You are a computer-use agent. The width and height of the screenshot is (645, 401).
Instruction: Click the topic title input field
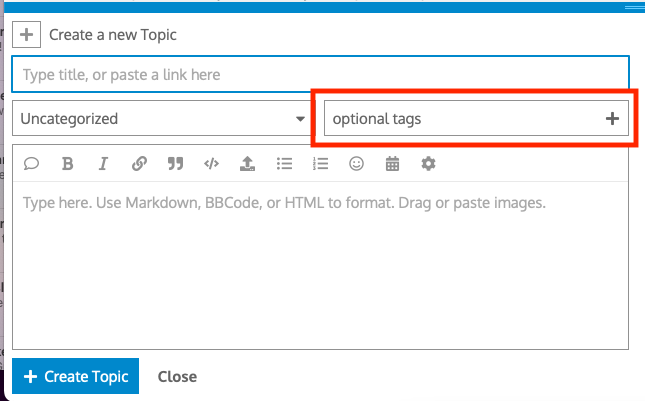coord(320,75)
